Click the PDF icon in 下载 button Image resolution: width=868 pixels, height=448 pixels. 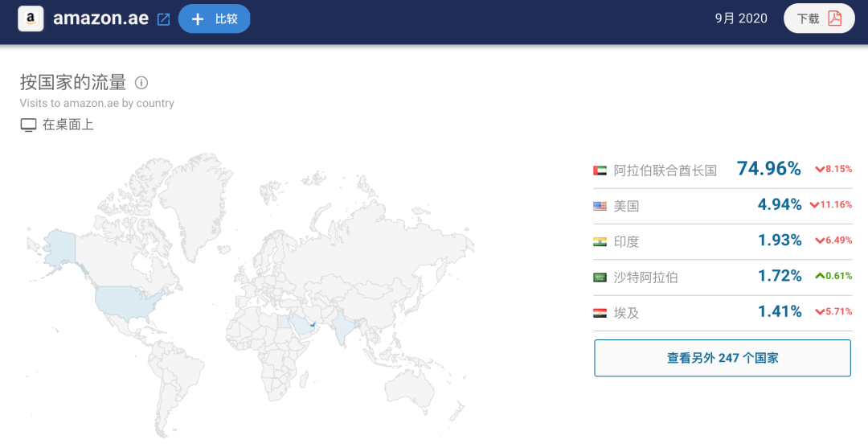coord(834,18)
